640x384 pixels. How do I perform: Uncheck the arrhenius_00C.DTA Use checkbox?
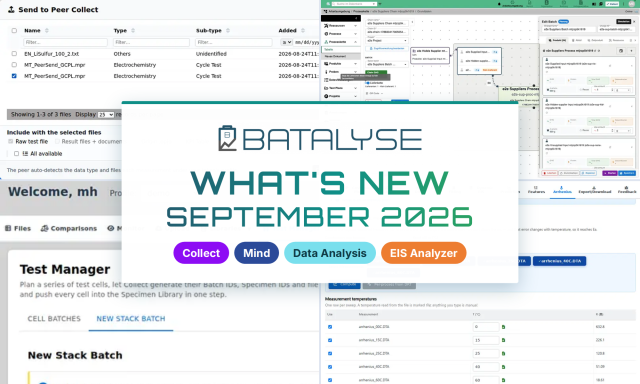[x=330, y=327]
